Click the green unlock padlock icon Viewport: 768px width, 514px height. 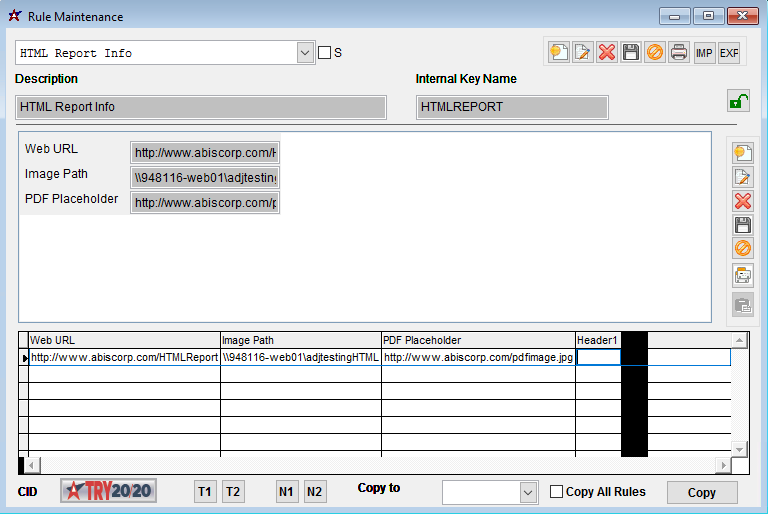click(x=738, y=101)
